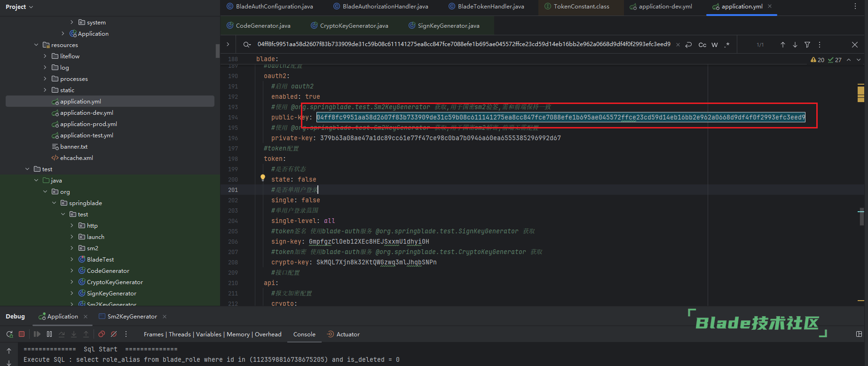Collapse the springblade package
The width and height of the screenshot is (868, 366).
[54, 203]
